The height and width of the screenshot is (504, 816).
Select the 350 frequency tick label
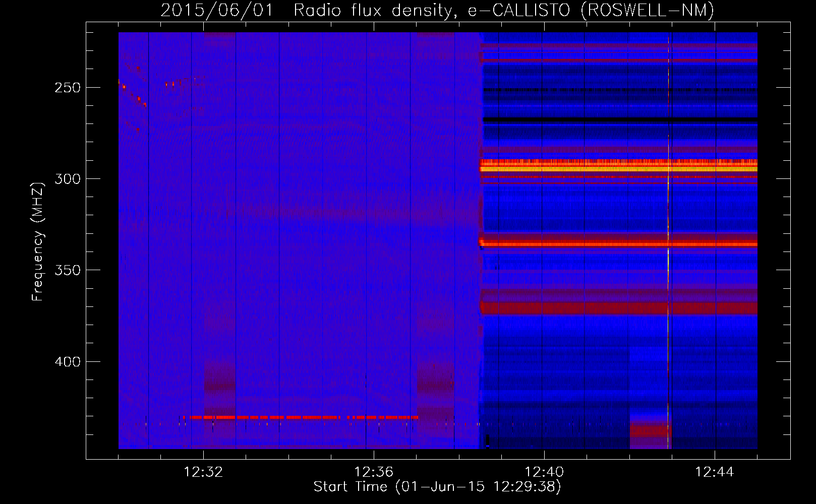pos(68,271)
